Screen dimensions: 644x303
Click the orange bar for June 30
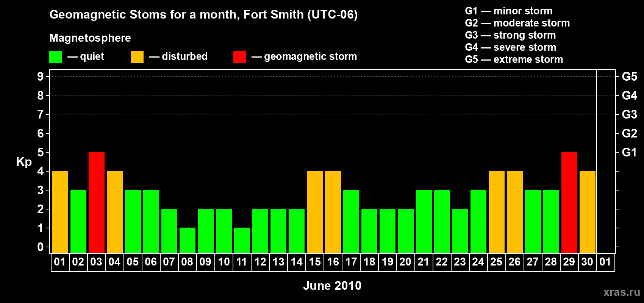tap(588, 212)
